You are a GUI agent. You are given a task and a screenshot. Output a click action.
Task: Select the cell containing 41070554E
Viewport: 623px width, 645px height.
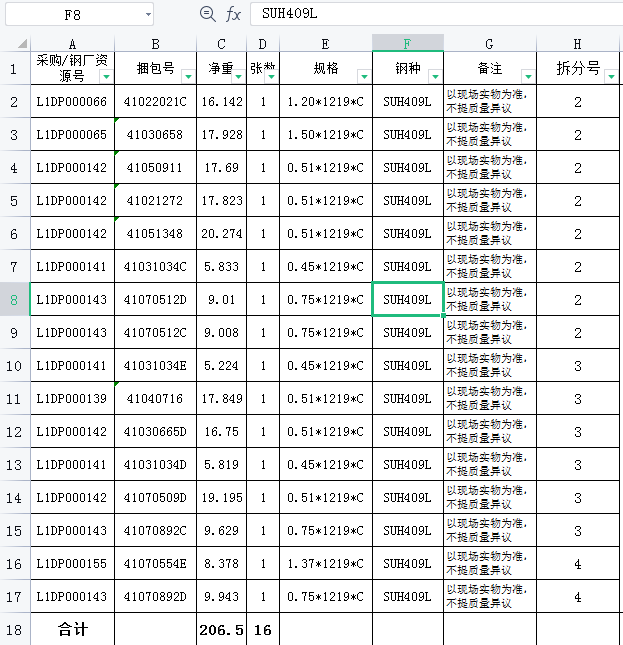click(x=155, y=564)
